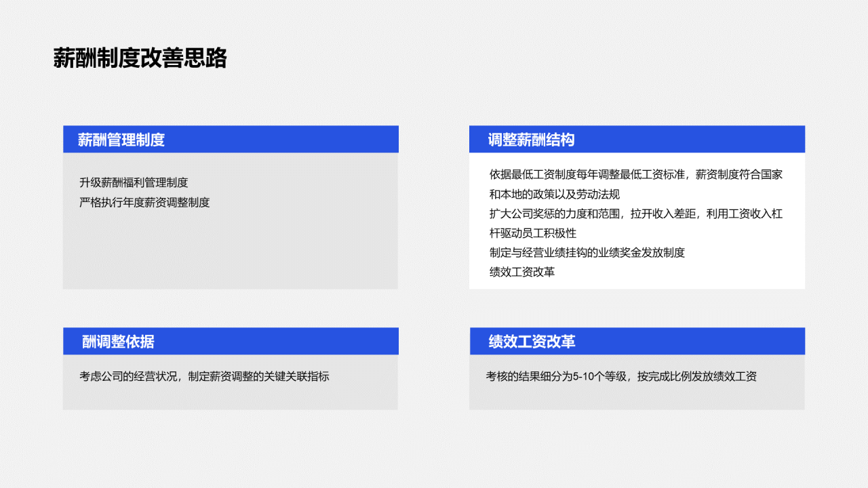Select the 绩效工资改革 blue header bar

coord(637,342)
